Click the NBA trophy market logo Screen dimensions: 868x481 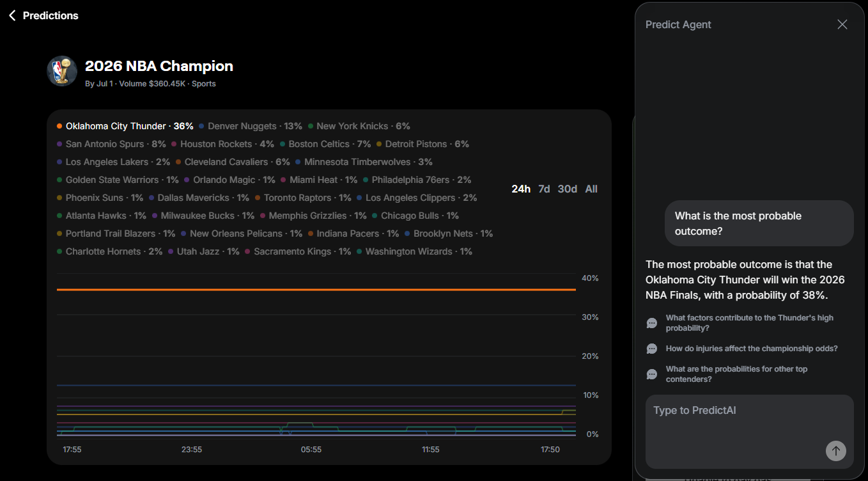pyautogui.click(x=61, y=71)
